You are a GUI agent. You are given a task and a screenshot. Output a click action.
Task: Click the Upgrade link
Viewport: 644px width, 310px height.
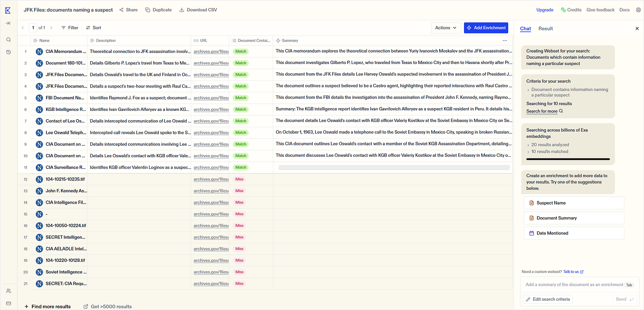545,10
